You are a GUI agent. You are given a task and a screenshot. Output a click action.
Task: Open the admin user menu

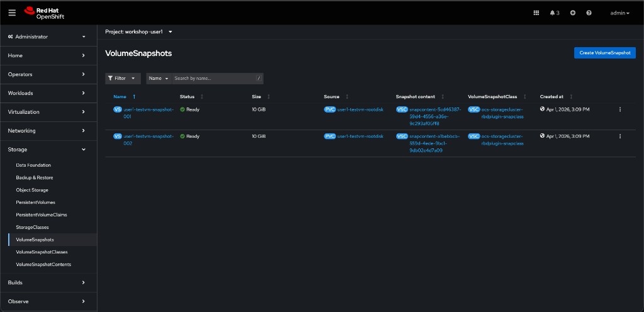tap(619, 13)
